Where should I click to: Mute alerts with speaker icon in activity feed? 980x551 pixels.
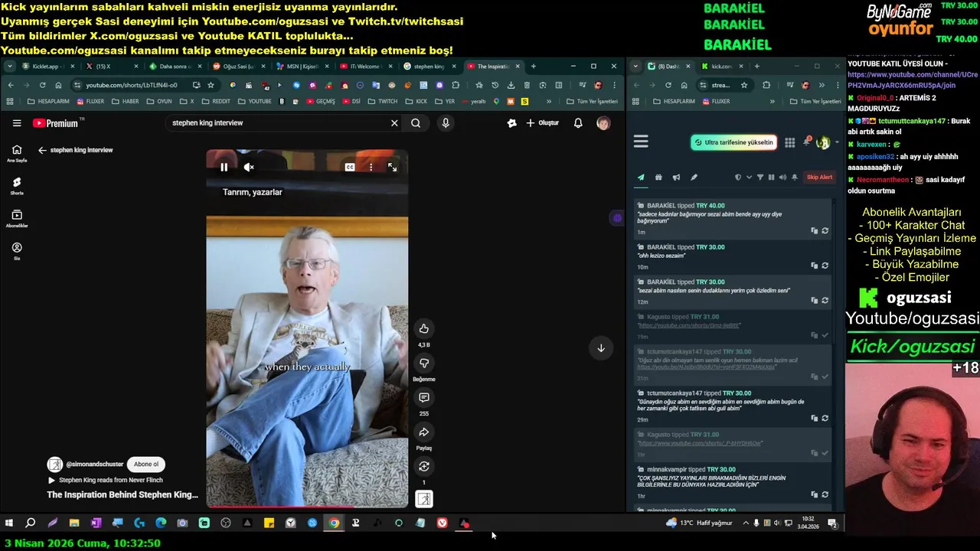point(782,178)
